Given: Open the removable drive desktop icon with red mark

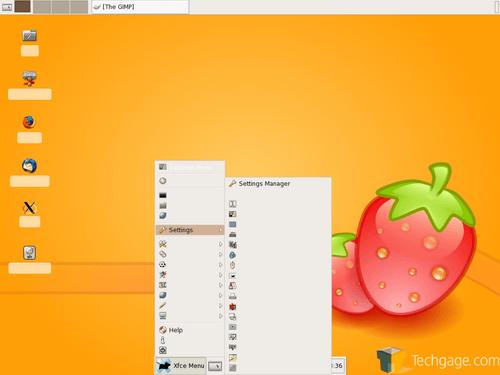Looking at the screenshot, I should (x=29, y=79).
